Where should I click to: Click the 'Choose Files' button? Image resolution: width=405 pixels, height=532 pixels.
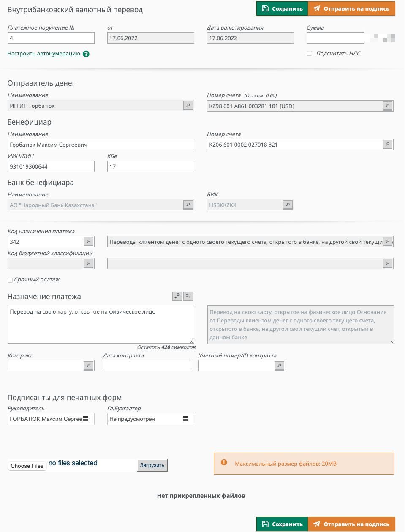pos(27,466)
